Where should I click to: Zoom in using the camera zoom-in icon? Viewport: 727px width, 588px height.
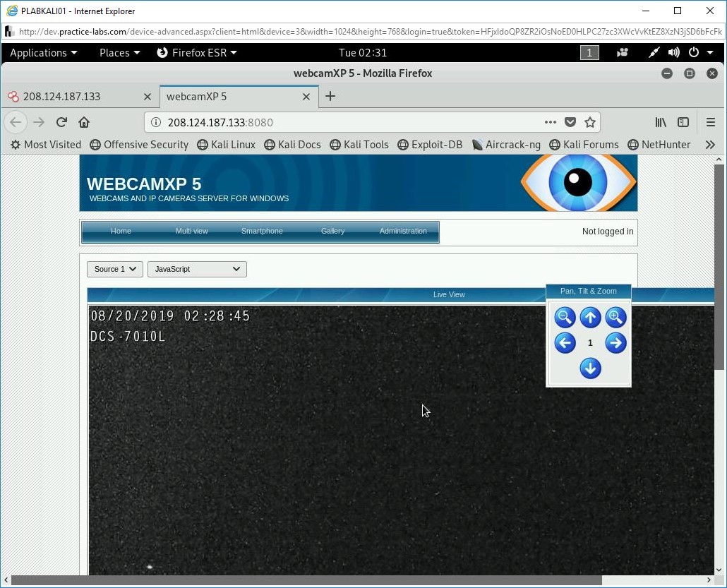pyautogui.click(x=615, y=318)
